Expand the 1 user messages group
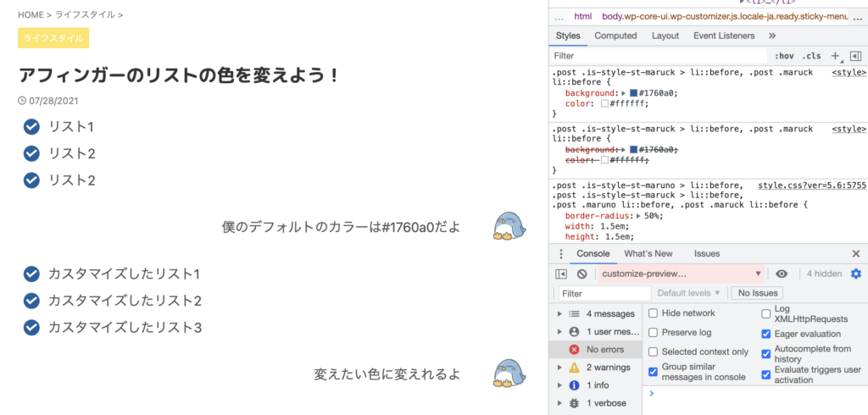This screenshot has height=415, width=868. [x=559, y=331]
